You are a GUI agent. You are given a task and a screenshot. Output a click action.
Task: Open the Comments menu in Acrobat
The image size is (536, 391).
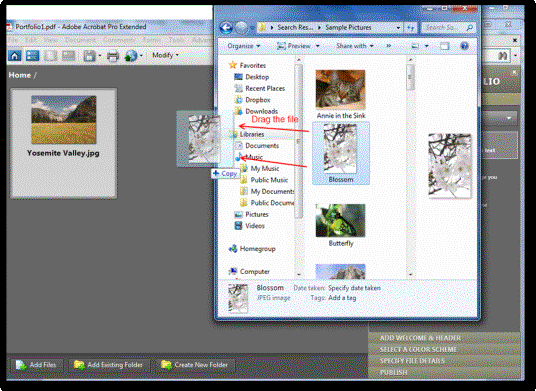click(119, 40)
